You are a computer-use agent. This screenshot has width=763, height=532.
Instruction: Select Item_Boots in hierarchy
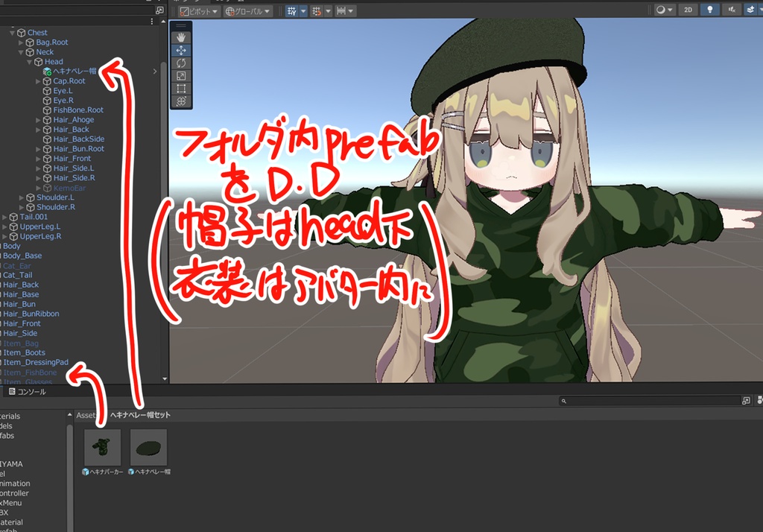point(25,352)
